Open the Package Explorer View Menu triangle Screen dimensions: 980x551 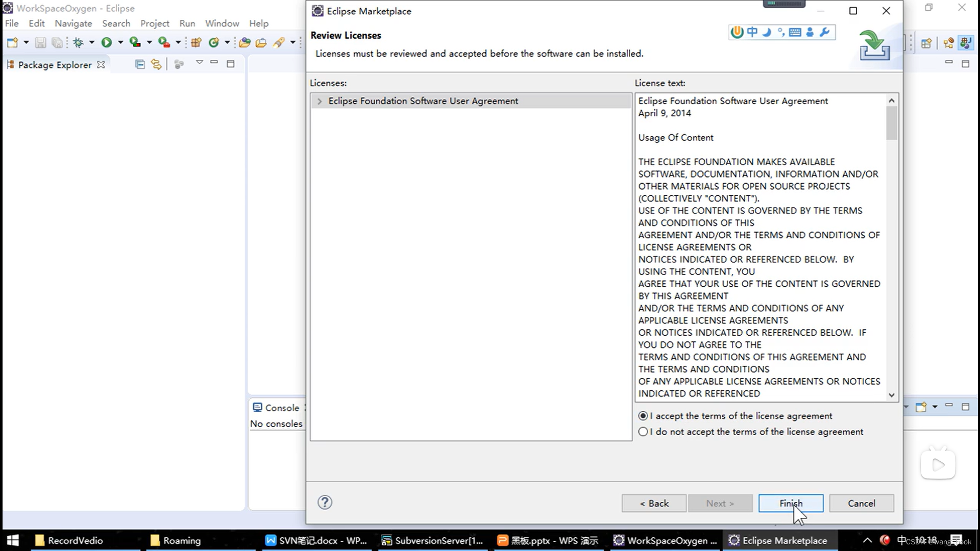(x=200, y=62)
